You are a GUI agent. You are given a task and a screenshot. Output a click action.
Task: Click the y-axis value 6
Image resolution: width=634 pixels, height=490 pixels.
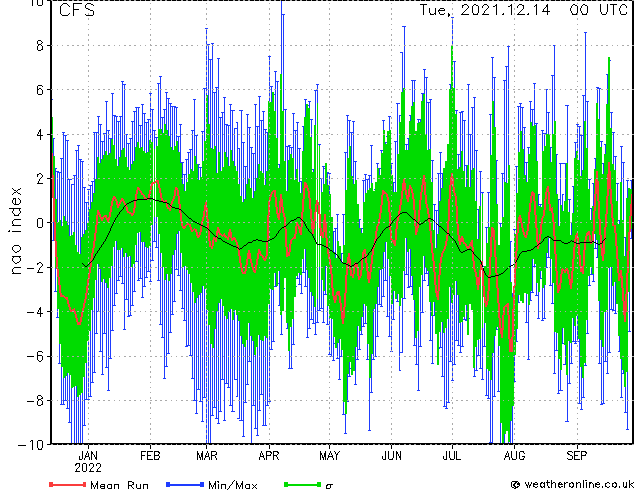[40, 90]
